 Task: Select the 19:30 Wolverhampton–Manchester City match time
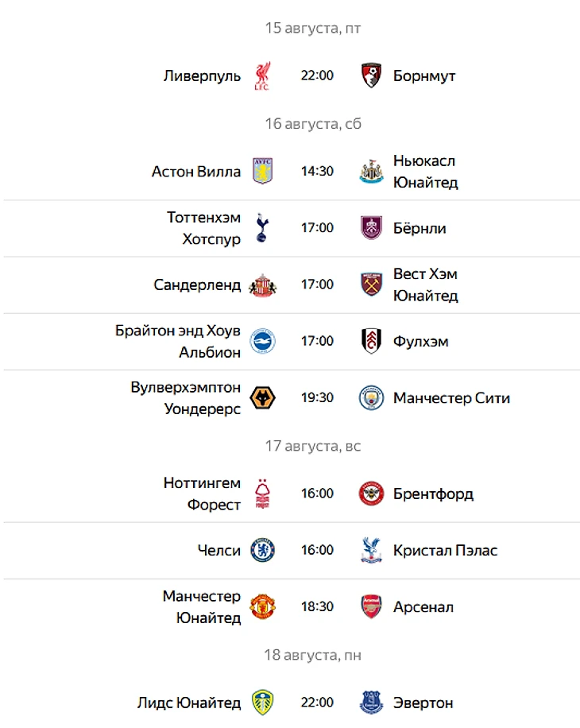[317, 398]
